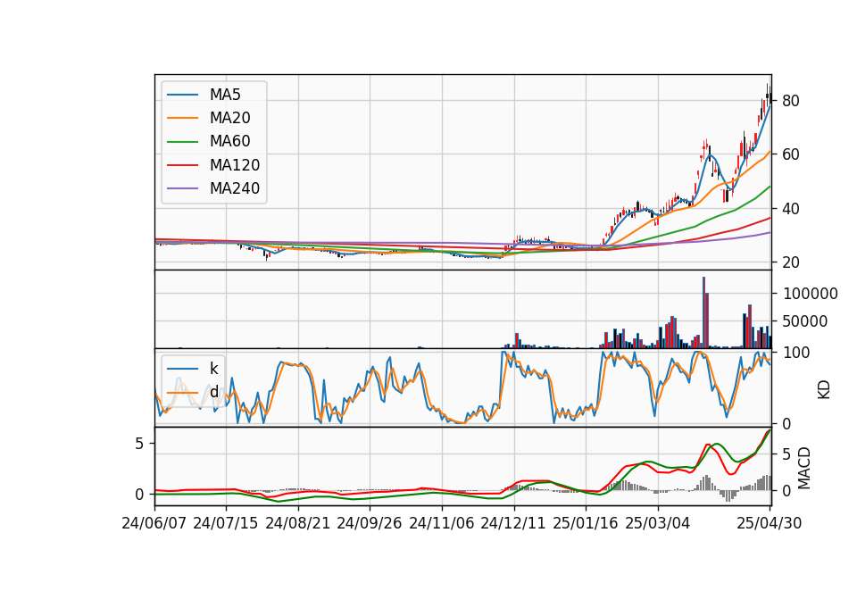Click the KD axis label

(824, 390)
